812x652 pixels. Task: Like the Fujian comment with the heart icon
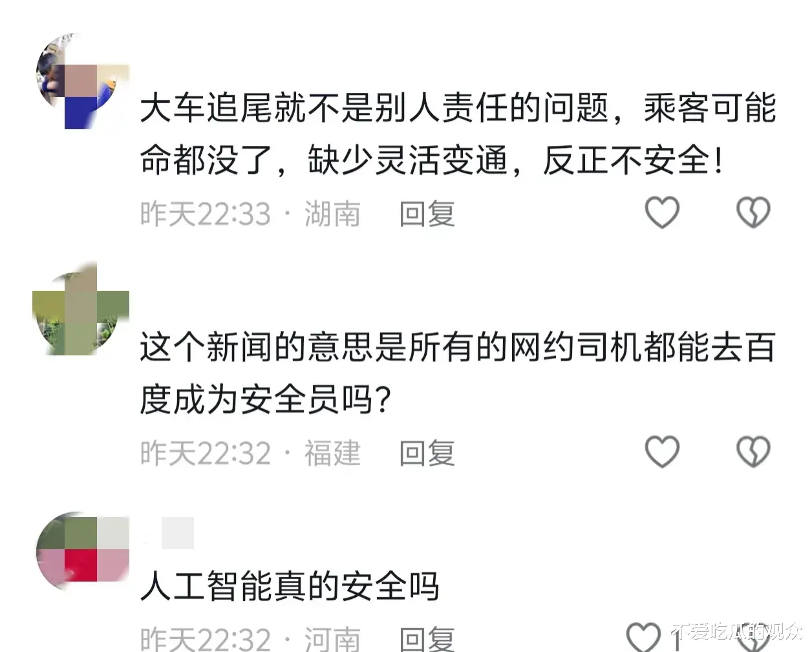(x=663, y=452)
